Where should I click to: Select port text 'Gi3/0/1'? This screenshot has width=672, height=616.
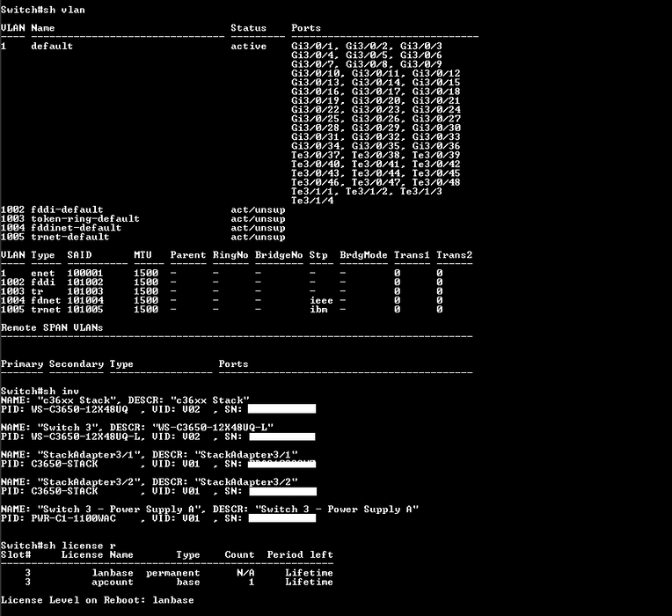[312, 46]
